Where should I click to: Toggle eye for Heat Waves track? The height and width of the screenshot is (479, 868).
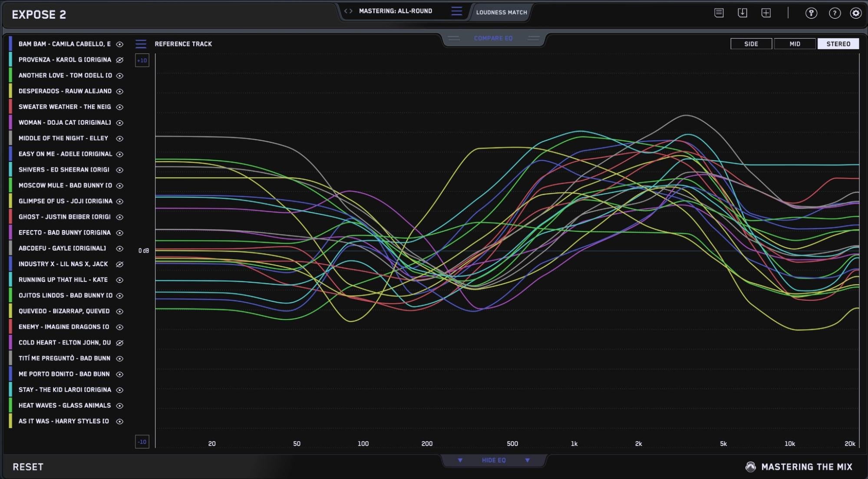[x=120, y=406]
